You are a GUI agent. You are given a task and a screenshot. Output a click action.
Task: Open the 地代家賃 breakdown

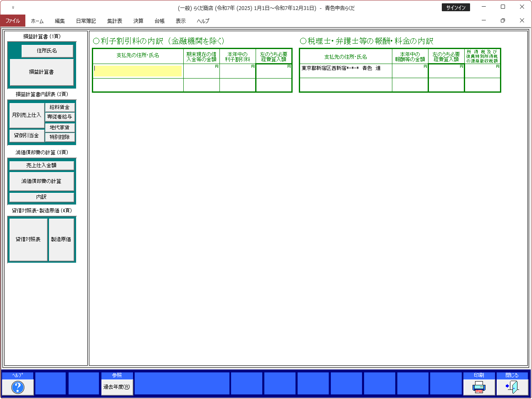60,128
